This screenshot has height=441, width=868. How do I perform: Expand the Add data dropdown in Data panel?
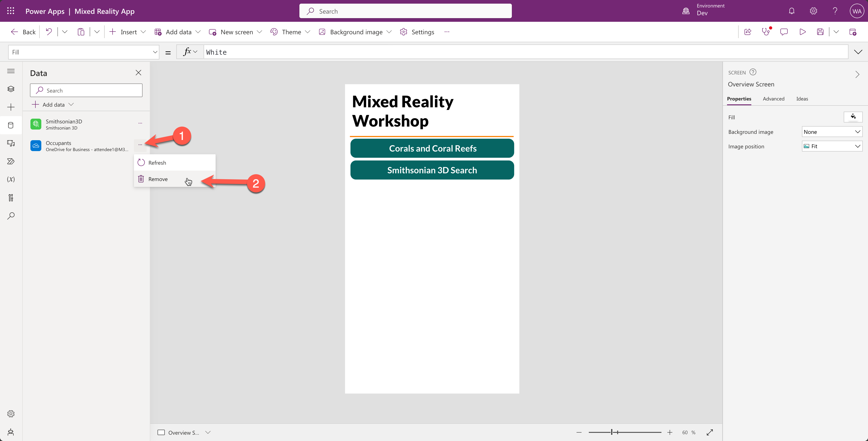(x=71, y=105)
